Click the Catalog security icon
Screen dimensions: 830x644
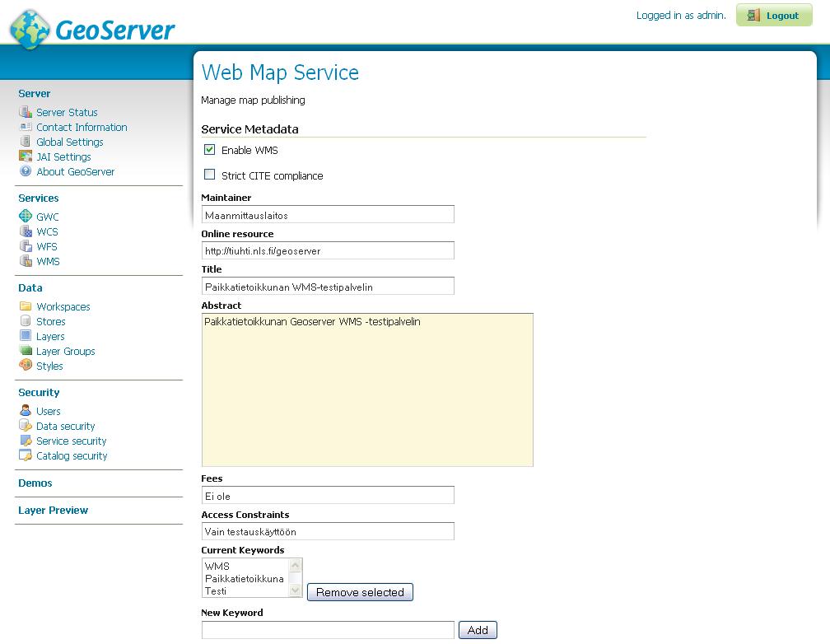point(26,455)
